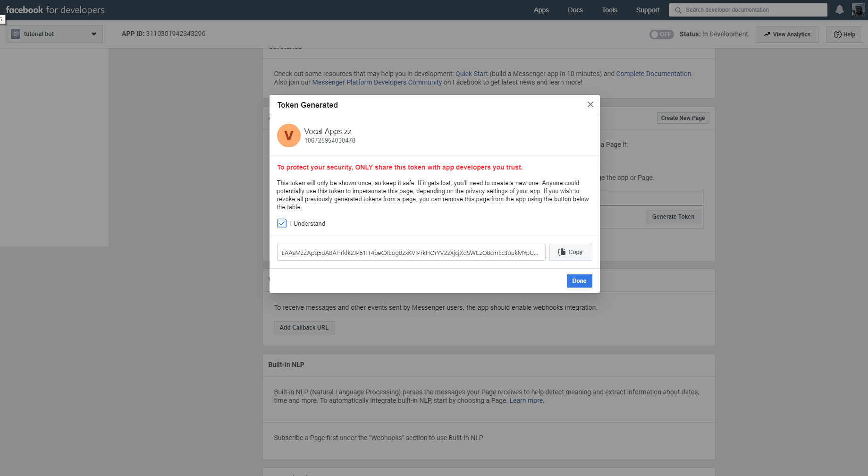Click the Built-In NLP heading
The height and width of the screenshot is (476, 868).
286,365
